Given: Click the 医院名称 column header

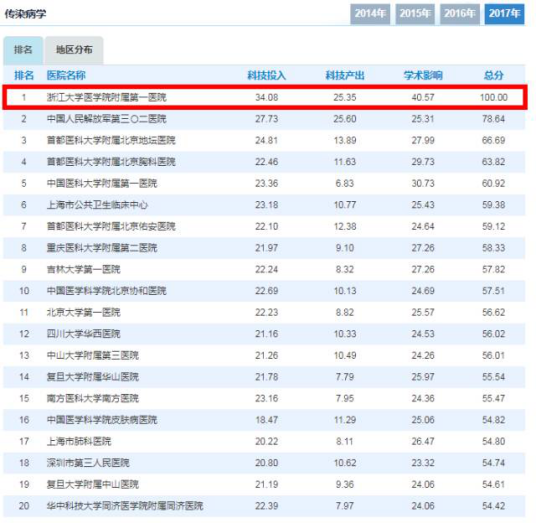Looking at the screenshot, I should point(66,75).
